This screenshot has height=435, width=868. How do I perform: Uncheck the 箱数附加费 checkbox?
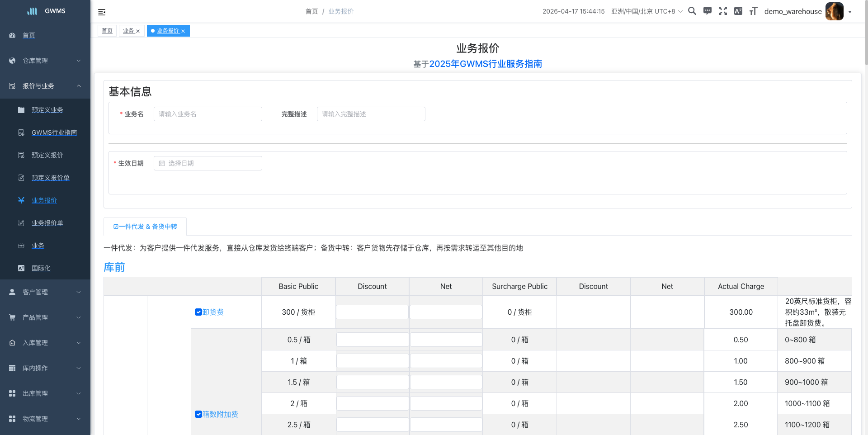pos(198,414)
